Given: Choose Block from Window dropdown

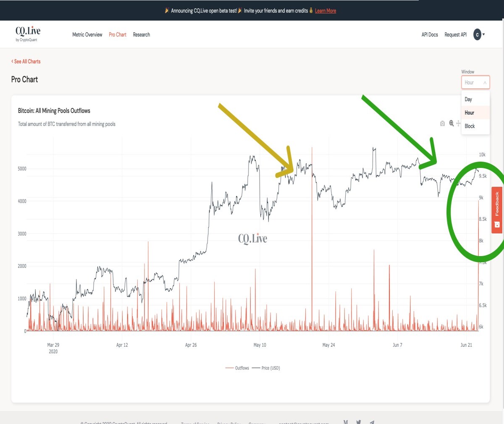Looking at the screenshot, I should [x=475, y=126].
